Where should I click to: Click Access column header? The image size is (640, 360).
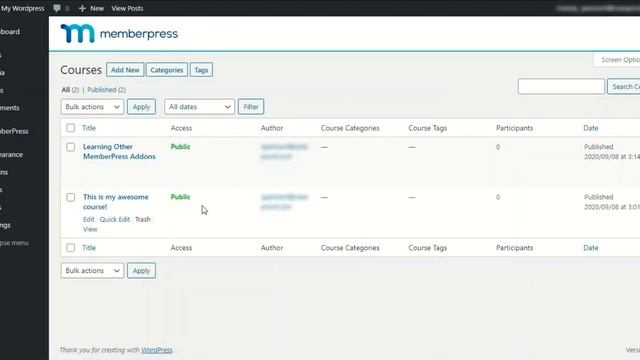click(x=181, y=128)
